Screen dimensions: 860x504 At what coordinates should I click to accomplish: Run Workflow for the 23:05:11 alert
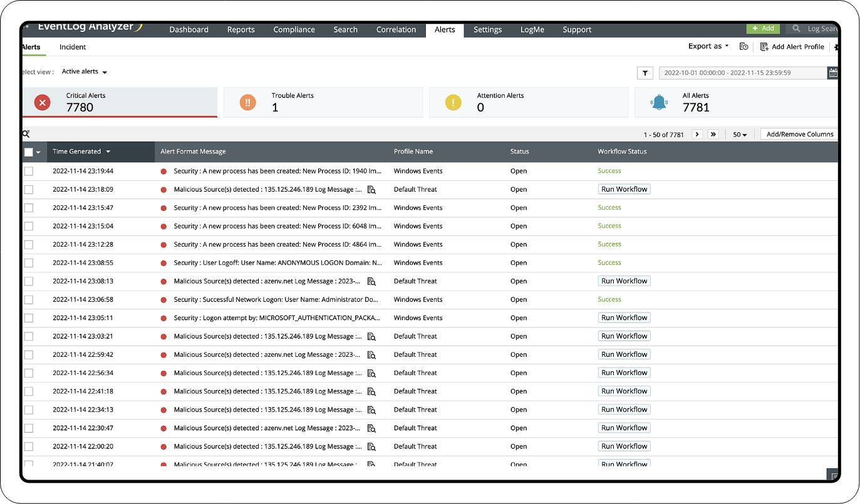624,318
